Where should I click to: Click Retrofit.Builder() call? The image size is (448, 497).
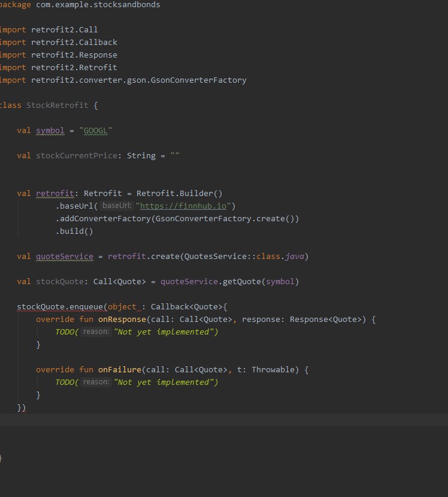(180, 194)
